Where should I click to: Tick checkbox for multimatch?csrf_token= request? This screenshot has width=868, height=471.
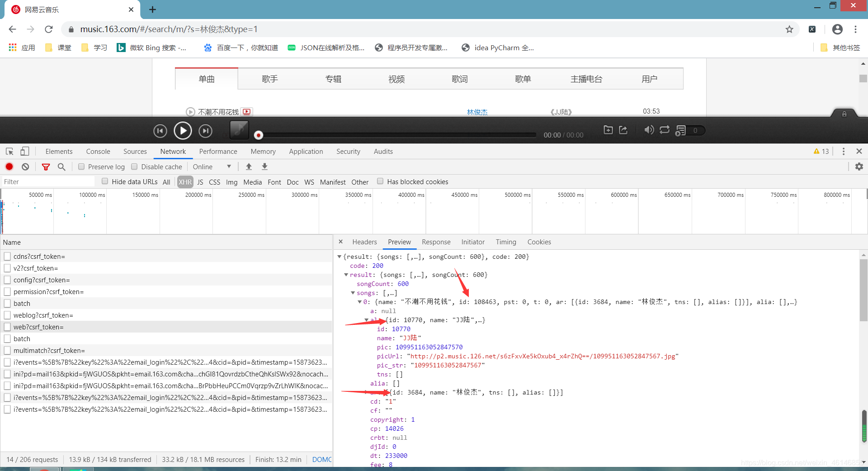coord(7,351)
